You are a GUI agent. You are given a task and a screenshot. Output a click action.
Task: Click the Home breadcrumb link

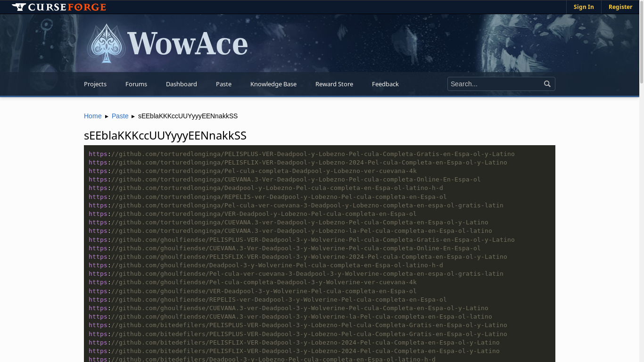93,116
